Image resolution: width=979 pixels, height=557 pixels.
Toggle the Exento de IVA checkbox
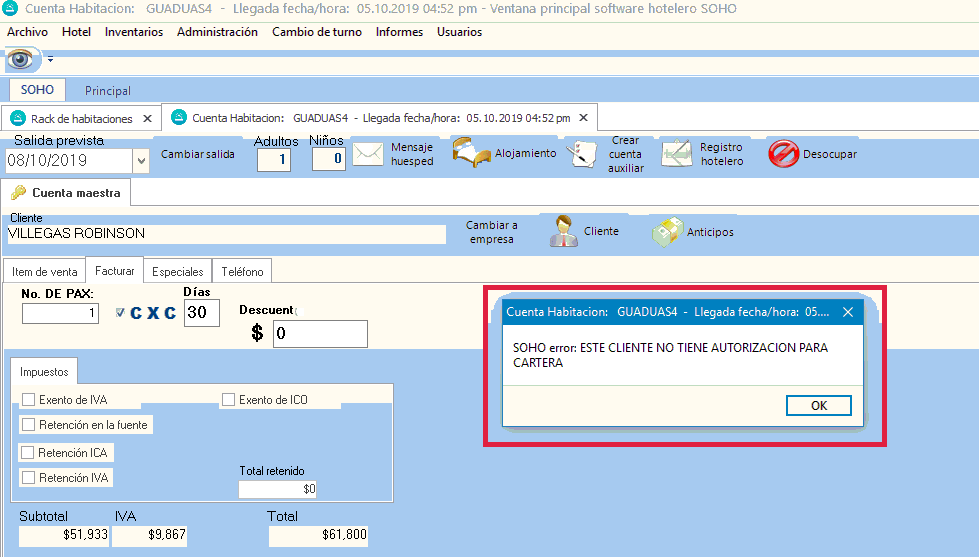click(28, 400)
